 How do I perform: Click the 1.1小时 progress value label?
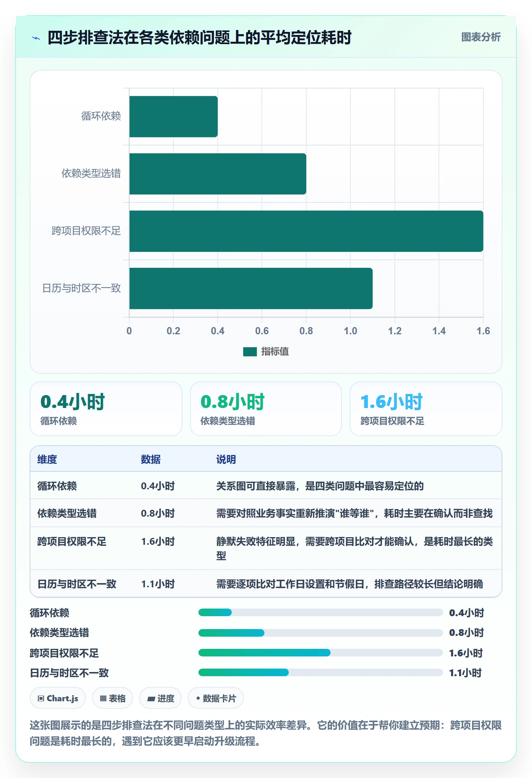click(465, 673)
